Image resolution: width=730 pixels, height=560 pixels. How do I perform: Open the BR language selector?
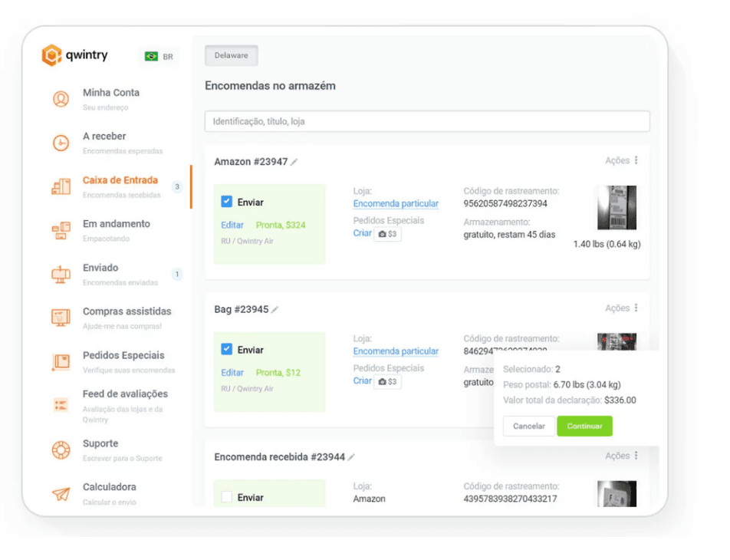(159, 57)
